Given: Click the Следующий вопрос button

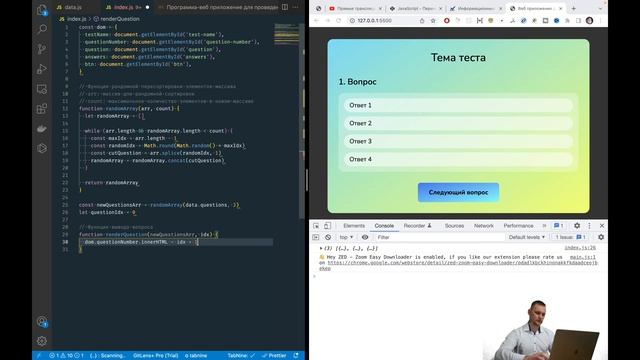Looking at the screenshot, I should click(458, 192).
